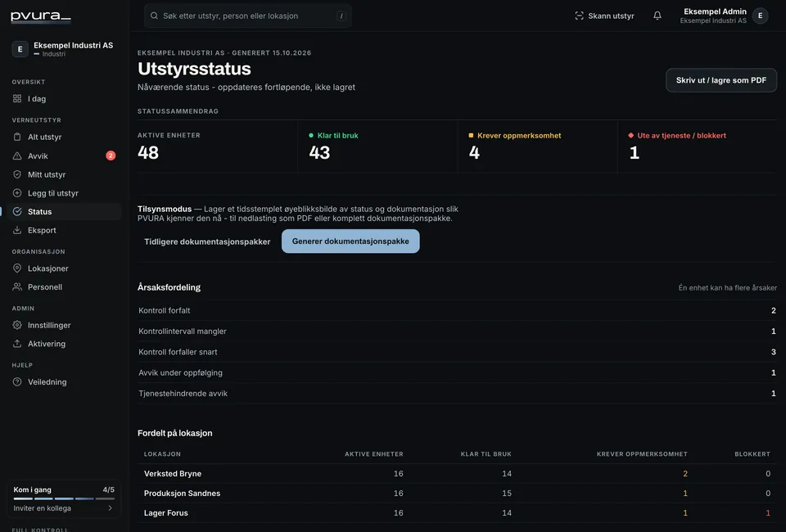This screenshot has width=786, height=532.
Task: Click the slash shortcut key hint in search
Action: (342, 16)
